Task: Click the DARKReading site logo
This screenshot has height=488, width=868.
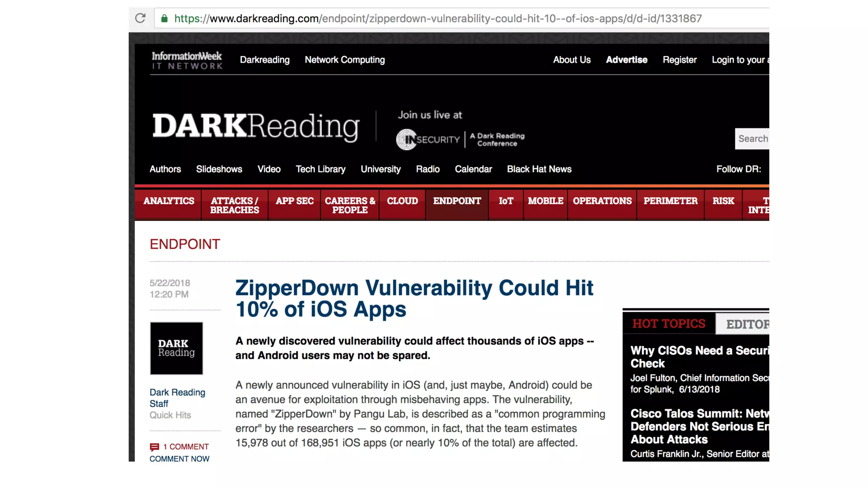Action: pyautogui.click(x=256, y=126)
